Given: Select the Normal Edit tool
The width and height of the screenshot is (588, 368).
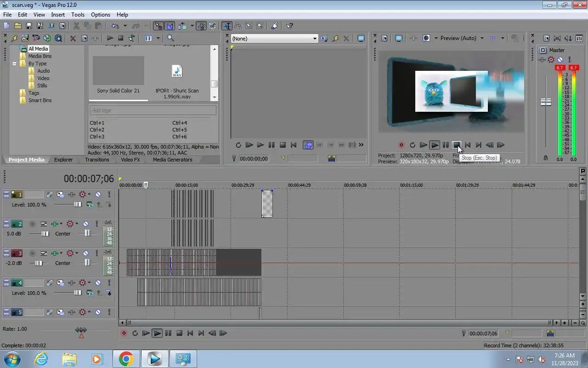Looking at the screenshot, I should pyautogui.click(x=227, y=26).
